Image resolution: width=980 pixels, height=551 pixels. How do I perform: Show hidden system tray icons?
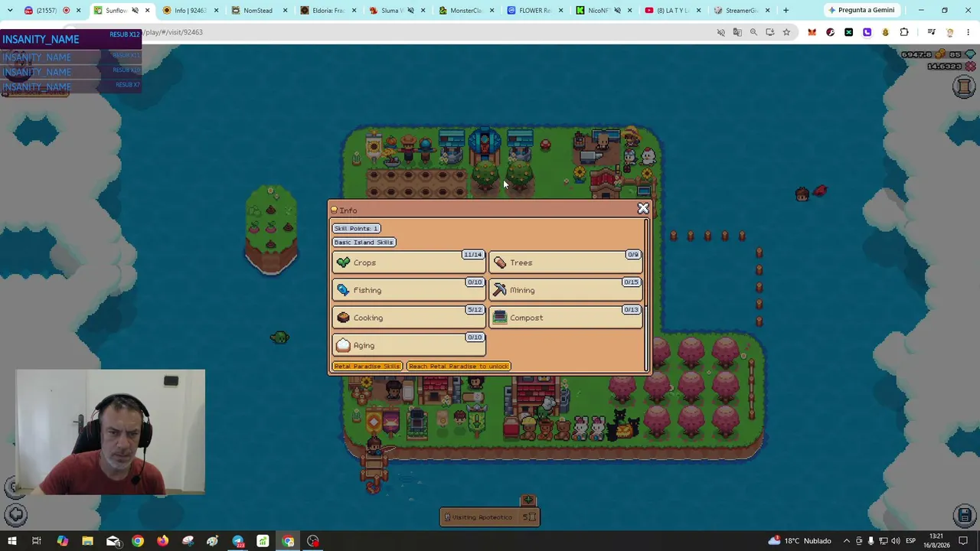pyautogui.click(x=846, y=541)
